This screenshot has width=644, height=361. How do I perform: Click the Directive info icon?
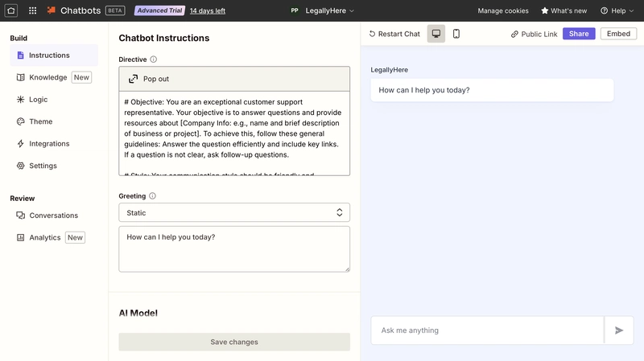153,59
